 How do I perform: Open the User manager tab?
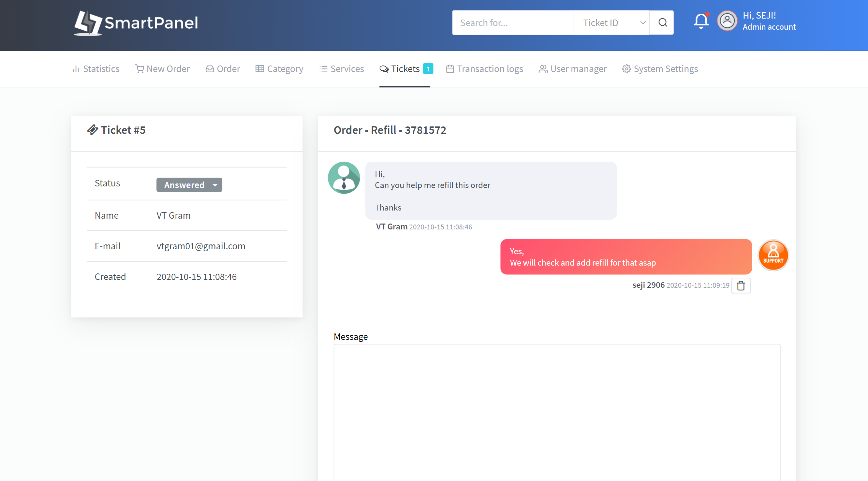[x=572, y=69]
